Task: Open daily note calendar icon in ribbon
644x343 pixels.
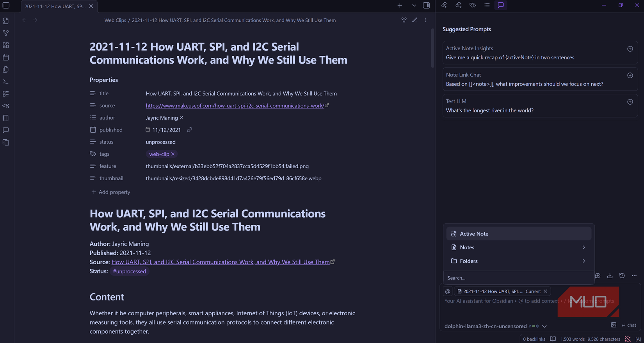Action: 6,57
